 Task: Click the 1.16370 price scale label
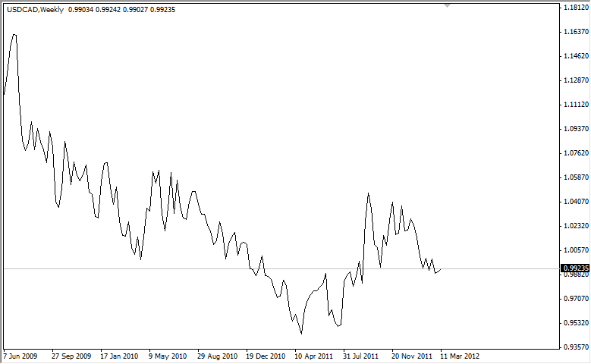[x=576, y=32]
